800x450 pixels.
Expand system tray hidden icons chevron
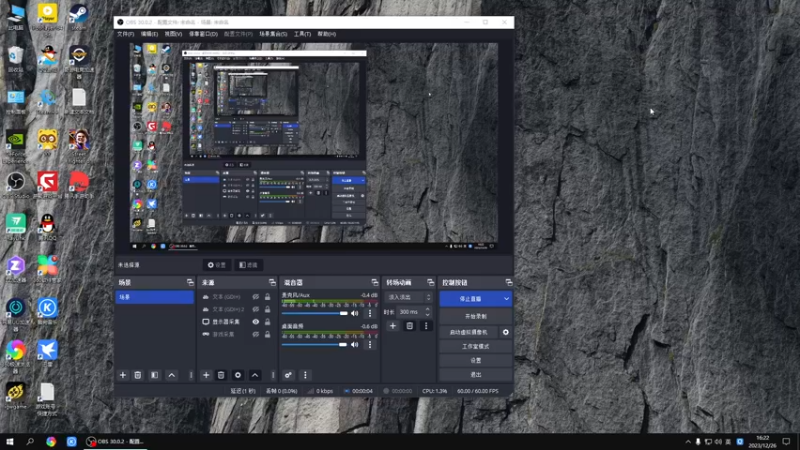(x=688, y=441)
